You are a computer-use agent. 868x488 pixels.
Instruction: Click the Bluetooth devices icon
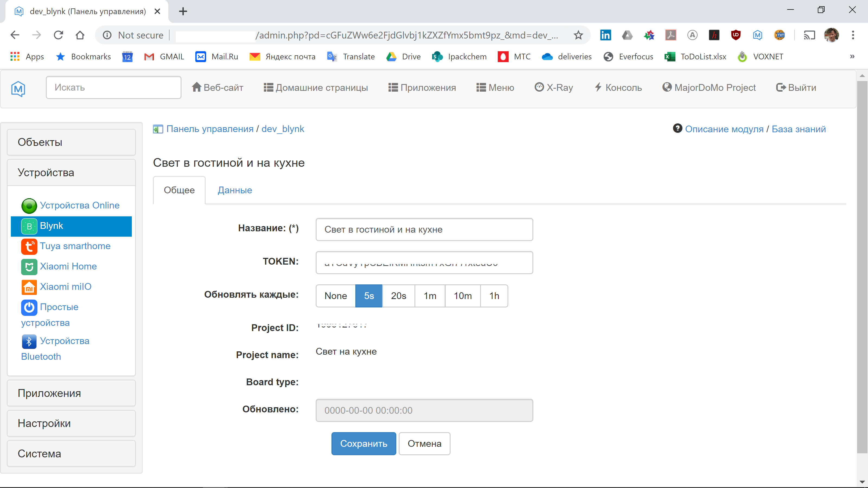[x=29, y=341]
